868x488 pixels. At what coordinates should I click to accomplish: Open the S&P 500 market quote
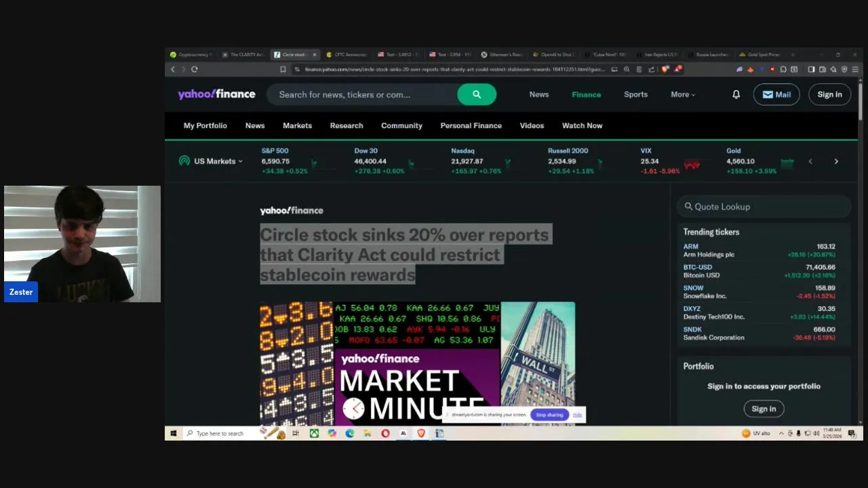(285, 161)
